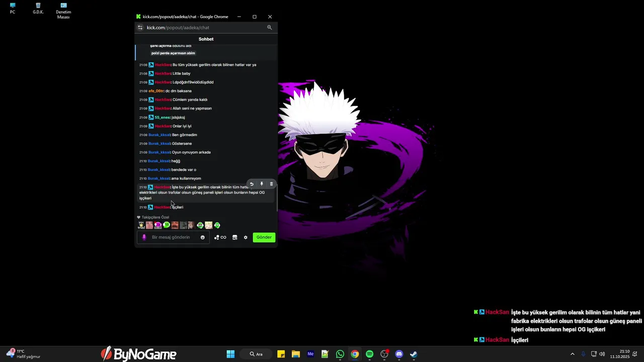Show hidden system tray icons
Screen dimensions: 644x362
[572, 354]
